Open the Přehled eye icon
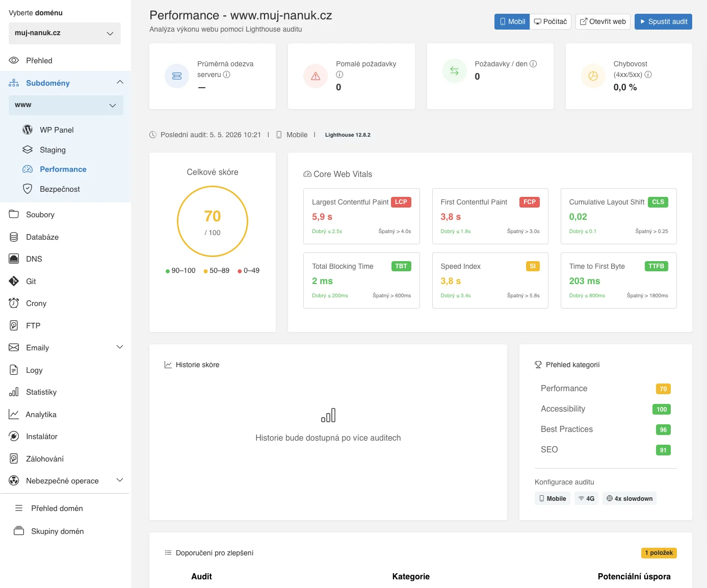Image resolution: width=707 pixels, height=588 pixels. [x=14, y=61]
